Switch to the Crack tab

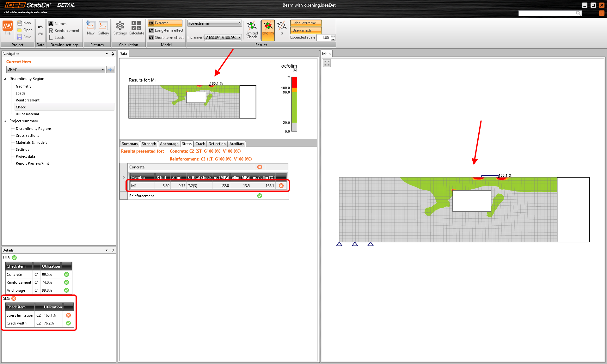200,144
